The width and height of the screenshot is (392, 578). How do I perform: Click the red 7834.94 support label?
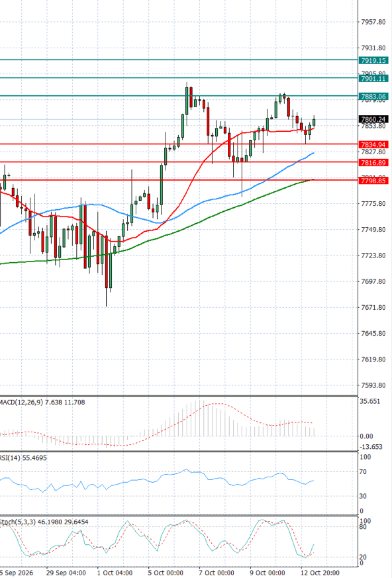point(374,145)
